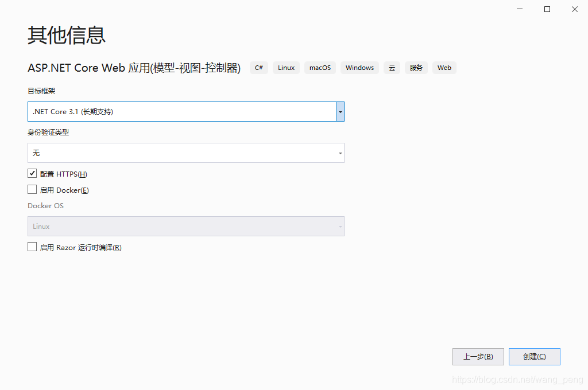
Task: Click the 其他信息 heading
Action: pos(67,36)
